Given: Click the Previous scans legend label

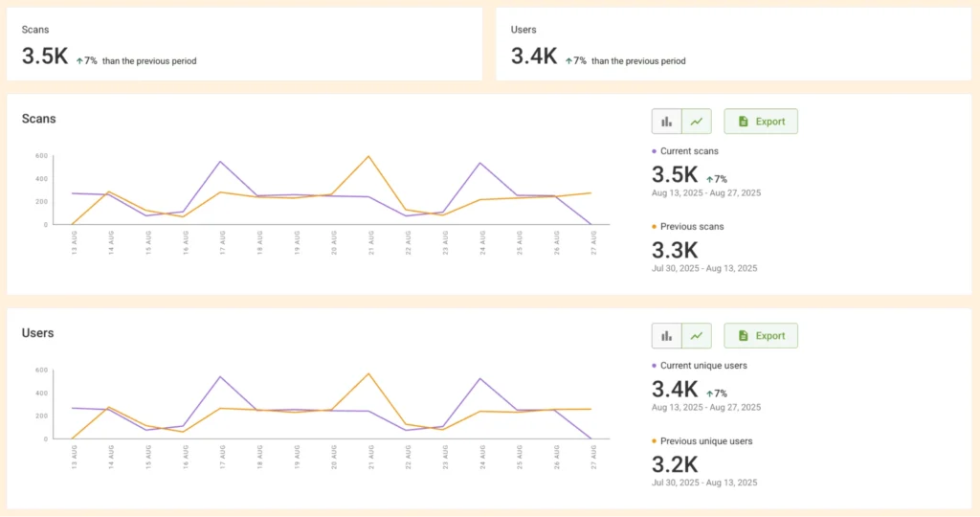Looking at the screenshot, I should click(x=692, y=227).
